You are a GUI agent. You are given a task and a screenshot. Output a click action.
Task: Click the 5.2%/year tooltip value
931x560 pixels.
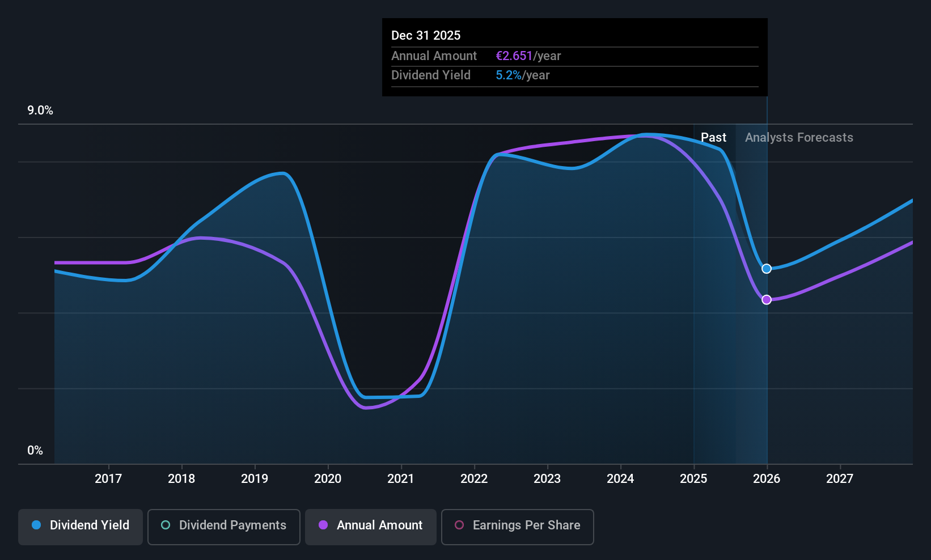coord(523,75)
